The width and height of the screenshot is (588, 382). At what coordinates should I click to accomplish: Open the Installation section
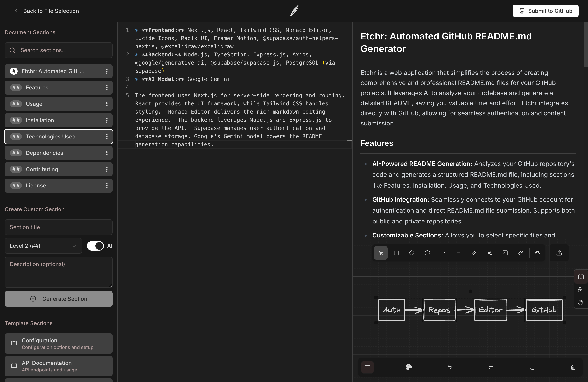pyautogui.click(x=59, y=120)
